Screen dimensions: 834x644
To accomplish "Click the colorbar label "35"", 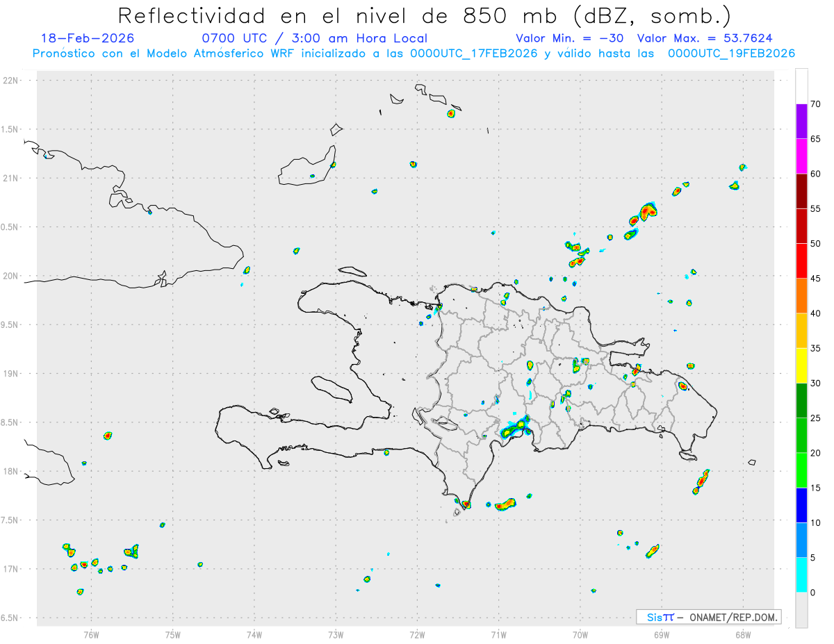I will pos(815,348).
